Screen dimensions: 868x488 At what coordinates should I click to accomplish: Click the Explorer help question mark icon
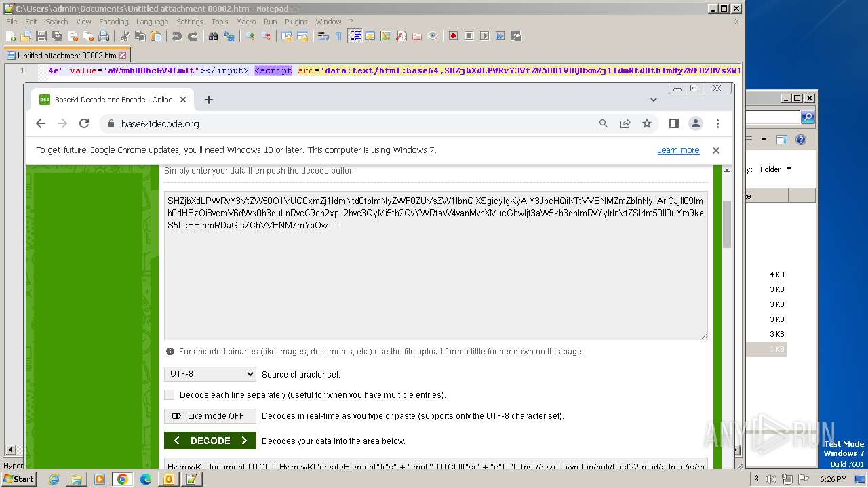pyautogui.click(x=801, y=140)
